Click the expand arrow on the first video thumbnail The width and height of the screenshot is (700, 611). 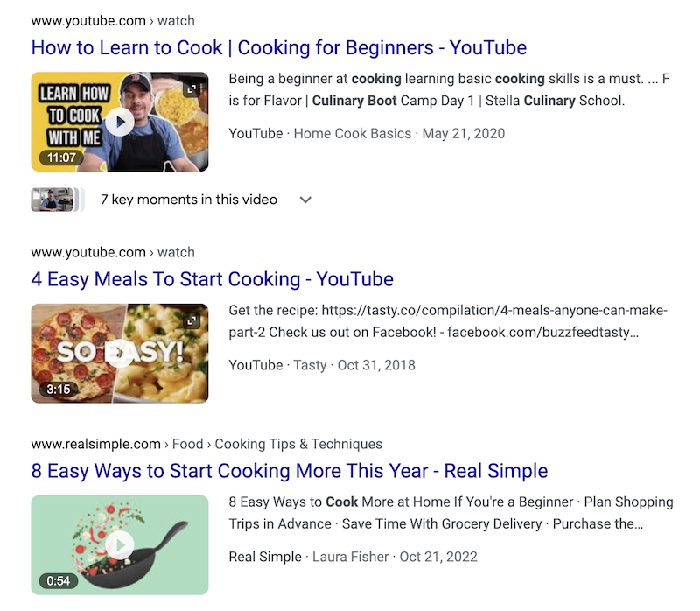pos(193,88)
